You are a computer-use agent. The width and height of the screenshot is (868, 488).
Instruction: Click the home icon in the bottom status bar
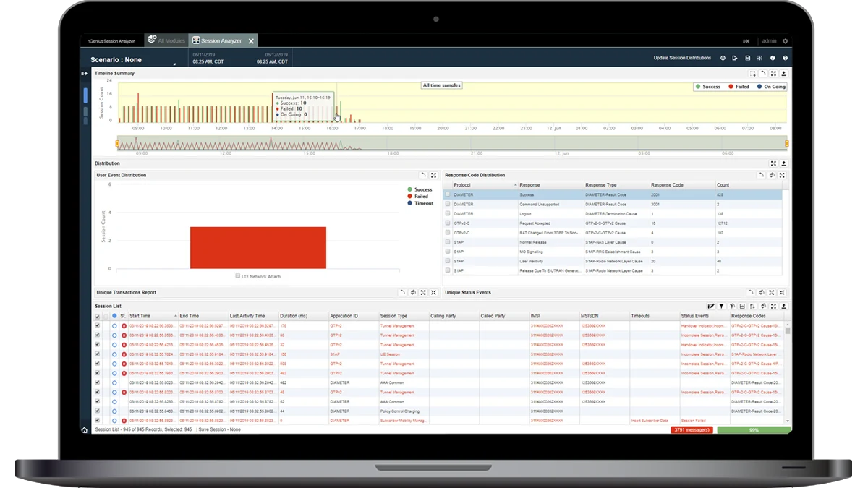(84, 429)
